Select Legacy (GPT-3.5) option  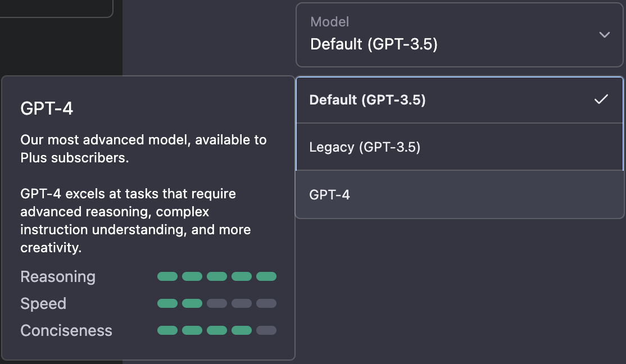click(x=459, y=147)
